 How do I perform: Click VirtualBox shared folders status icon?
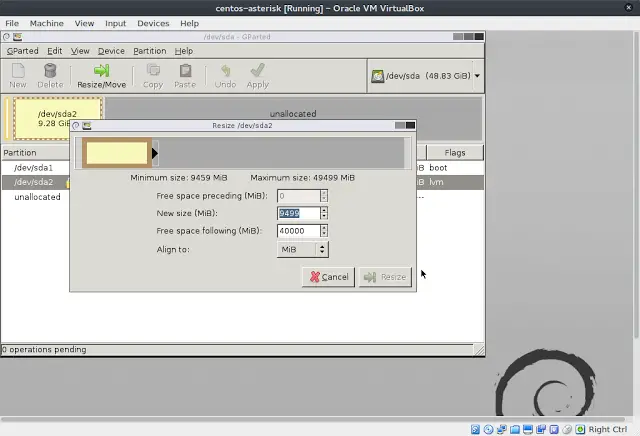515,429
